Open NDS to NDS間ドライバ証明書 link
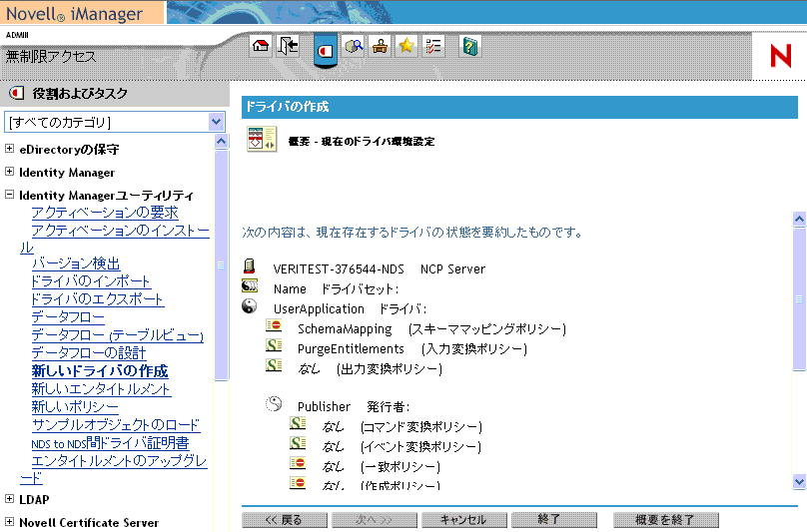 110,443
